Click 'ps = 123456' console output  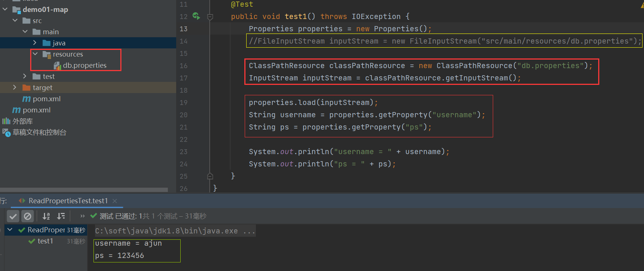(x=120, y=255)
